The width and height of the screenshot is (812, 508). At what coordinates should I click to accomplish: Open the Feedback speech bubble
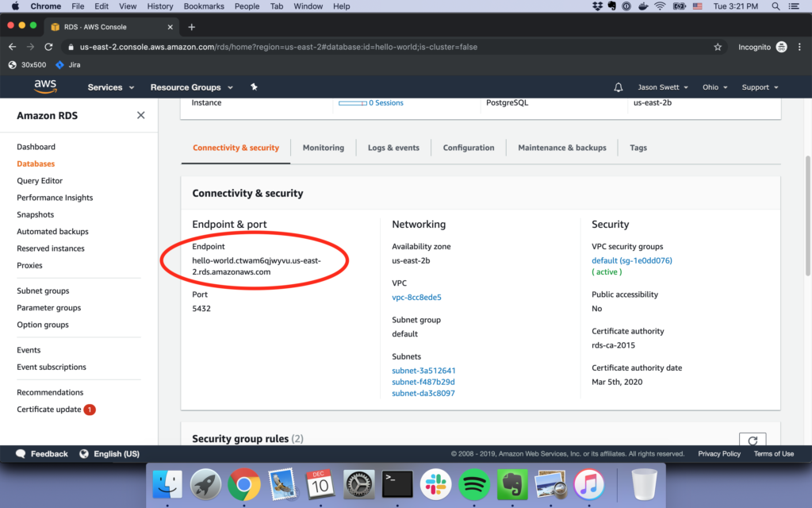pyautogui.click(x=22, y=454)
